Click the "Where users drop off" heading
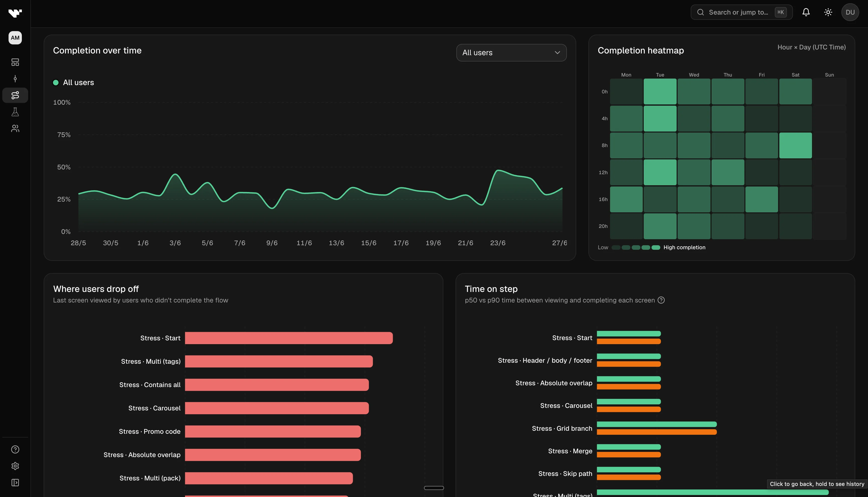Viewport: 868px width, 497px height. [96, 289]
